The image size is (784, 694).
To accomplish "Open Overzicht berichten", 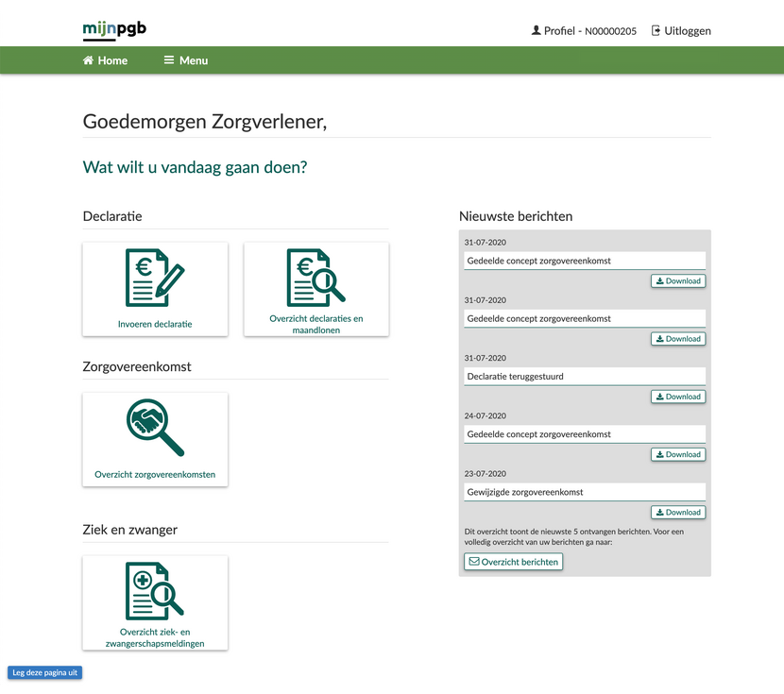I will [x=513, y=561].
